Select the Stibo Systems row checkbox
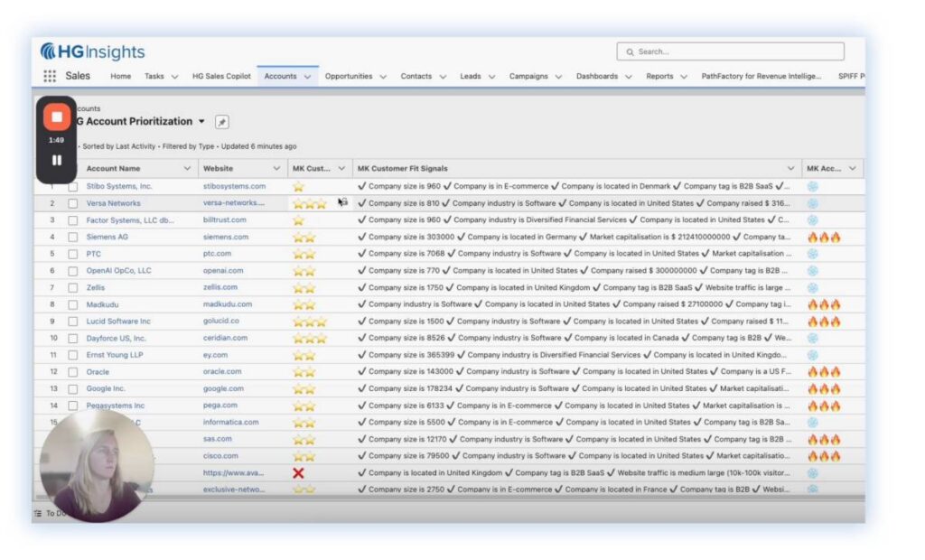The image size is (925, 560). coord(72,186)
